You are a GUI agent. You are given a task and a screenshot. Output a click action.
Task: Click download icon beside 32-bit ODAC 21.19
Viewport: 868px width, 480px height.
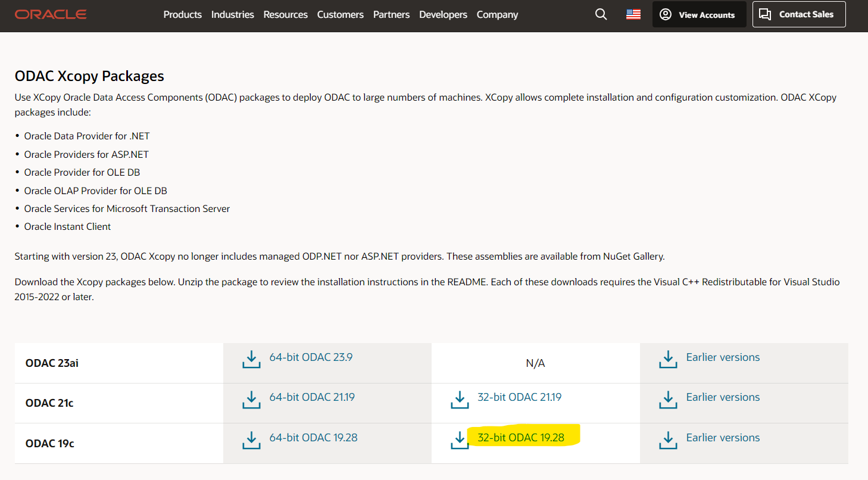460,399
